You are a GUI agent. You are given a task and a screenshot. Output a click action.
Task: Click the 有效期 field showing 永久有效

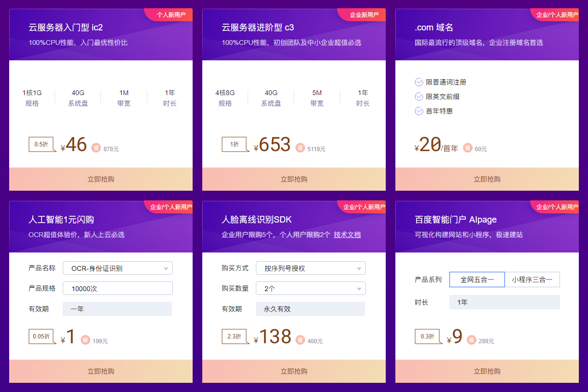point(310,309)
